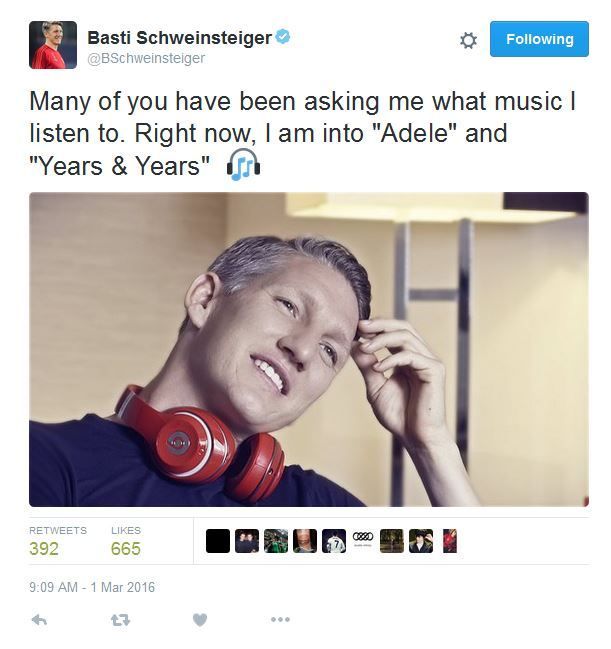This screenshot has height=649, width=611.
Task: Click the black square liker avatar
Action: coord(218,541)
